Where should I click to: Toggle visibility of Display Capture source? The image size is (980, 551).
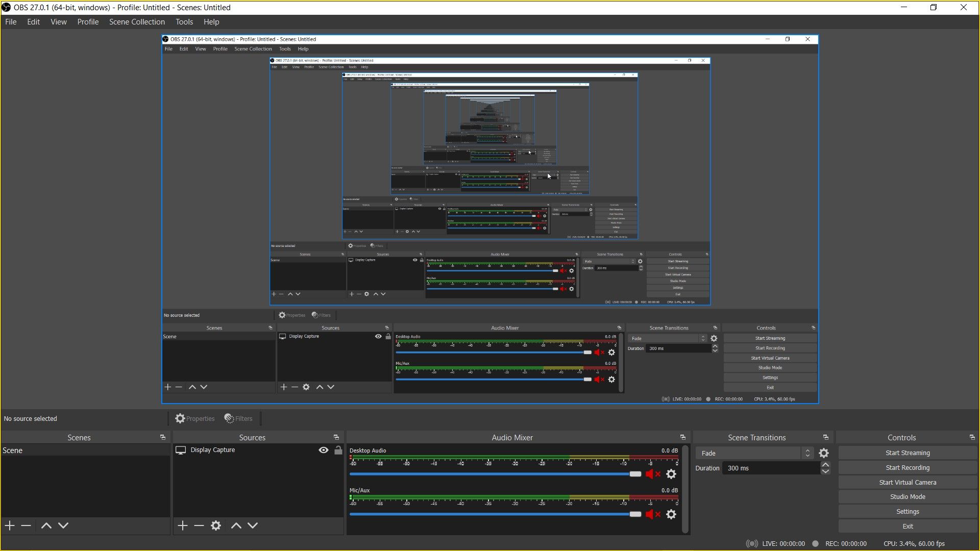(323, 449)
